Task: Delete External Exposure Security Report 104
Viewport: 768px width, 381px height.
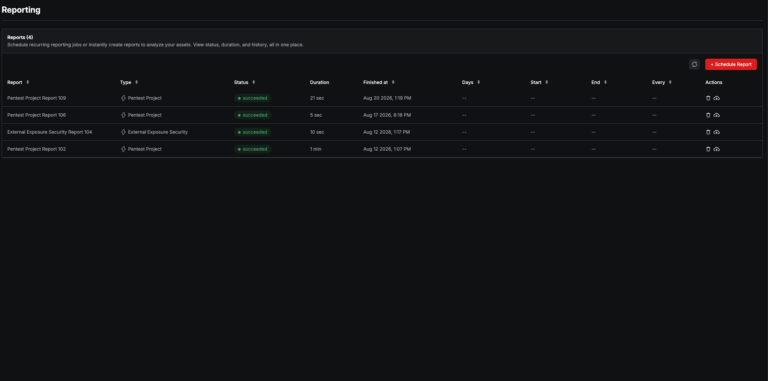Action: (x=708, y=132)
